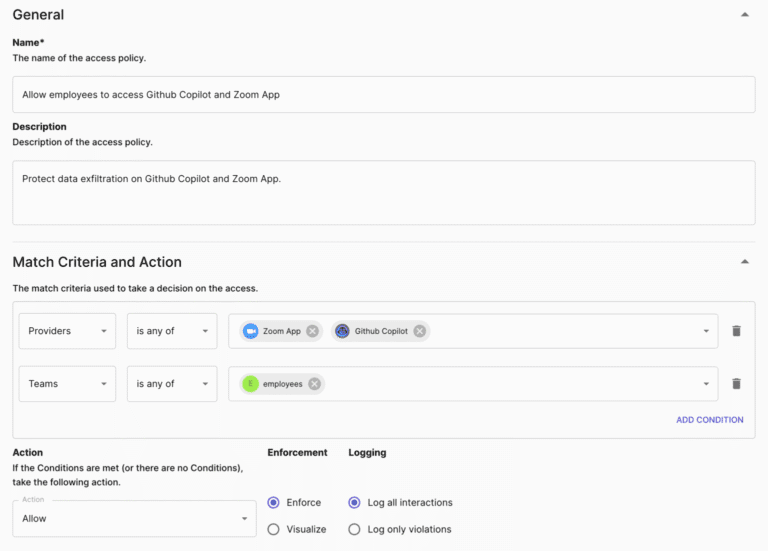Select the Enforce radio option

point(274,503)
